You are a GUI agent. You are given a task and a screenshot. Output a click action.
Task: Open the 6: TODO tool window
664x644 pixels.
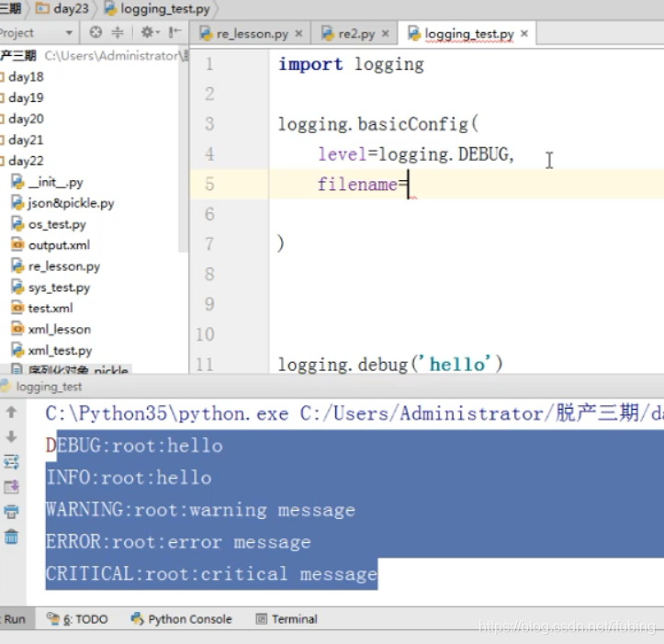tap(77, 619)
